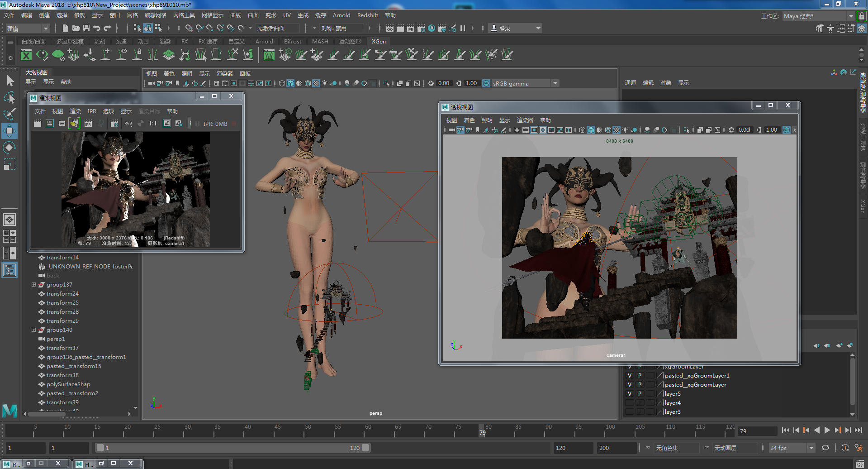Viewport: 868px width, 469px height.
Task: Choose the Move tool in the toolbox
Action: pyautogui.click(x=9, y=131)
